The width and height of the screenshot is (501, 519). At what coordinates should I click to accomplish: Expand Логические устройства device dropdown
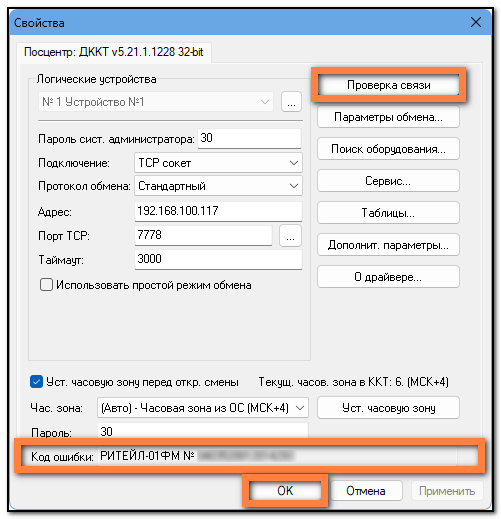[156, 102]
